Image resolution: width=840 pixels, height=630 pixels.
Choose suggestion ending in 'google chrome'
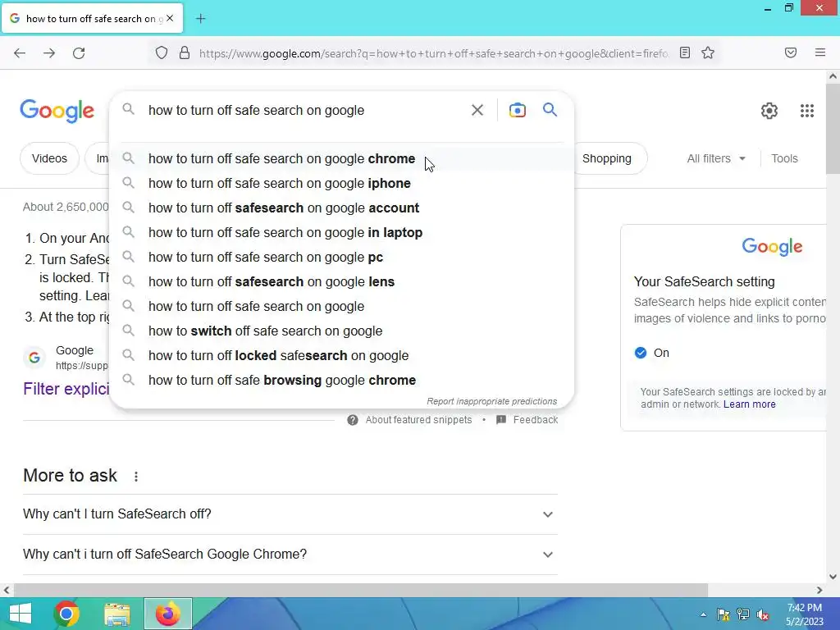(342, 158)
